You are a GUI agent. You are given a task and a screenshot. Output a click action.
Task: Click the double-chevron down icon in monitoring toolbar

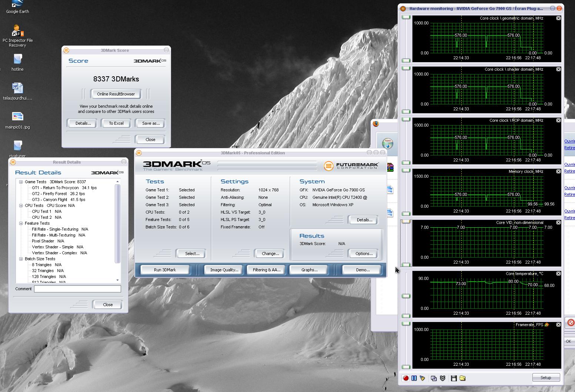tap(442, 378)
